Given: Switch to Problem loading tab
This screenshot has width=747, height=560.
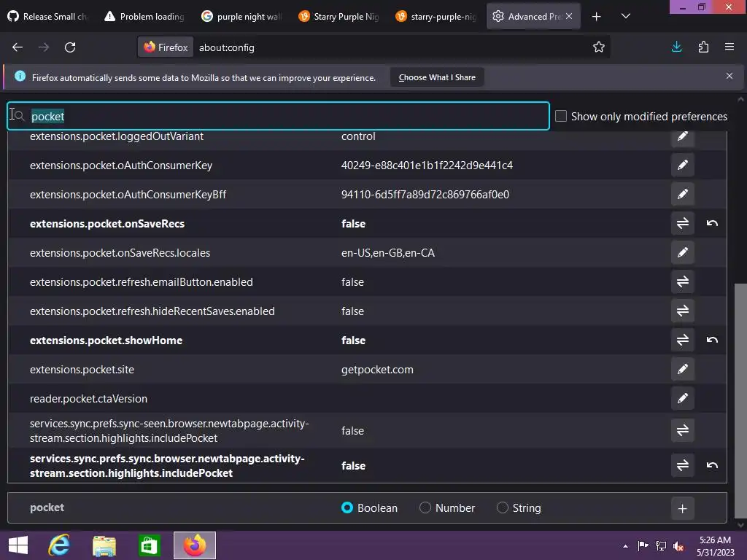Looking at the screenshot, I should coord(145,17).
